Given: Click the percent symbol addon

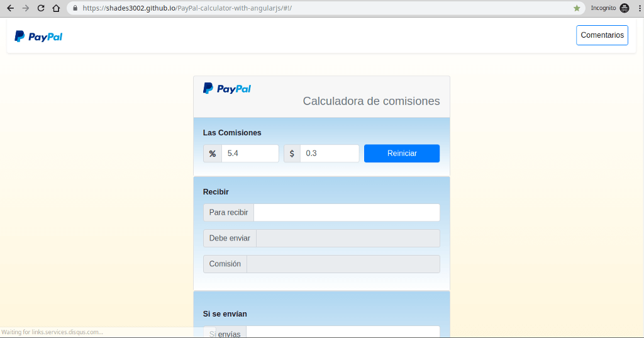Looking at the screenshot, I should (x=213, y=154).
